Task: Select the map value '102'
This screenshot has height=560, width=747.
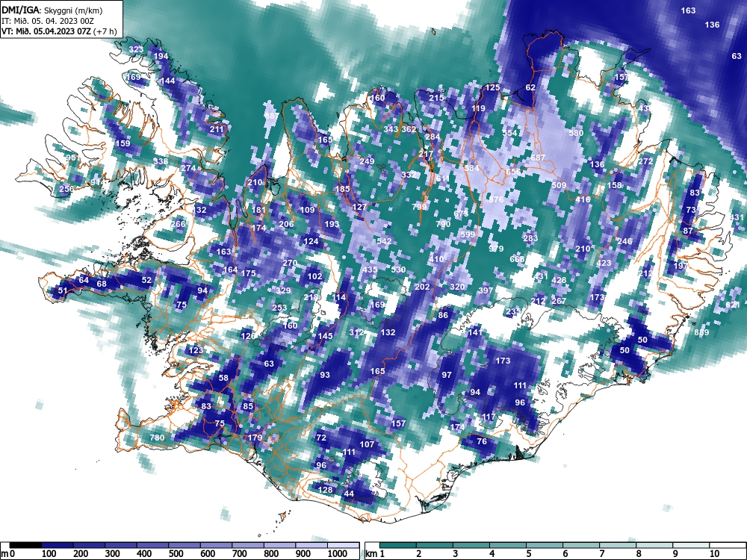Action: coord(314,277)
